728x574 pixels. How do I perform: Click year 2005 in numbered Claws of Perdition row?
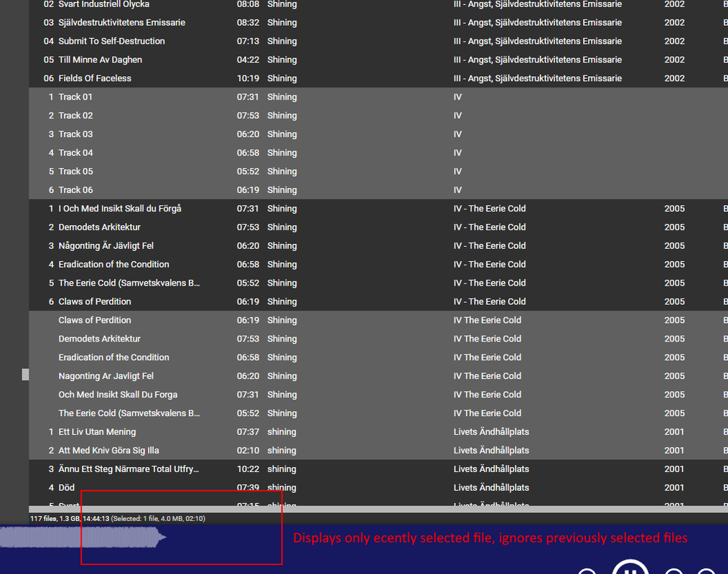pos(674,301)
